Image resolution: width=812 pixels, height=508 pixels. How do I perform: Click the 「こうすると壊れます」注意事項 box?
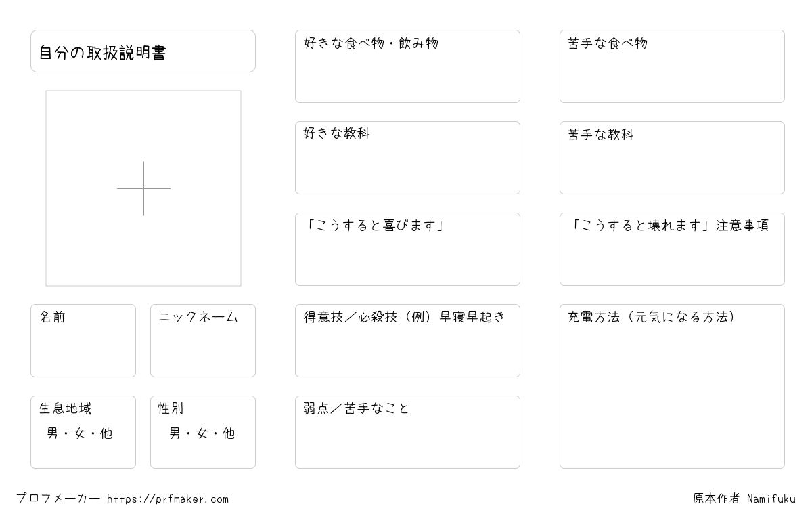pyautogui.click(x=672, y=249)
